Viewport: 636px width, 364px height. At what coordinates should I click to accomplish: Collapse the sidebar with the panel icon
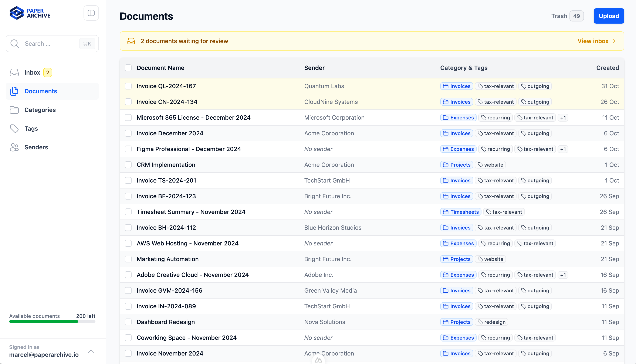91,13
